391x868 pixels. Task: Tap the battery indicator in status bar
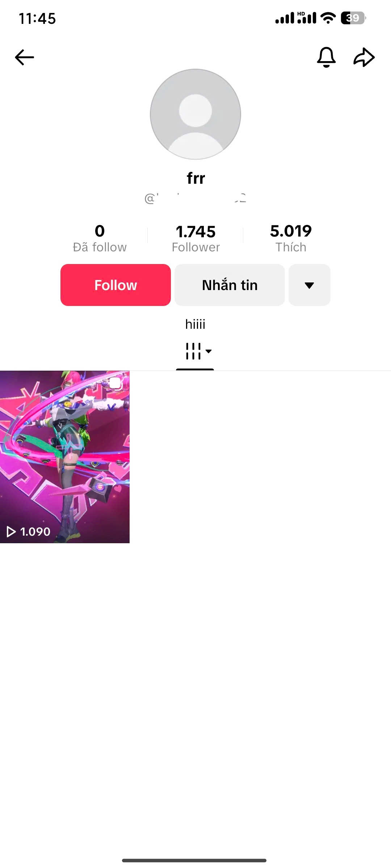[x=353, y=18]
